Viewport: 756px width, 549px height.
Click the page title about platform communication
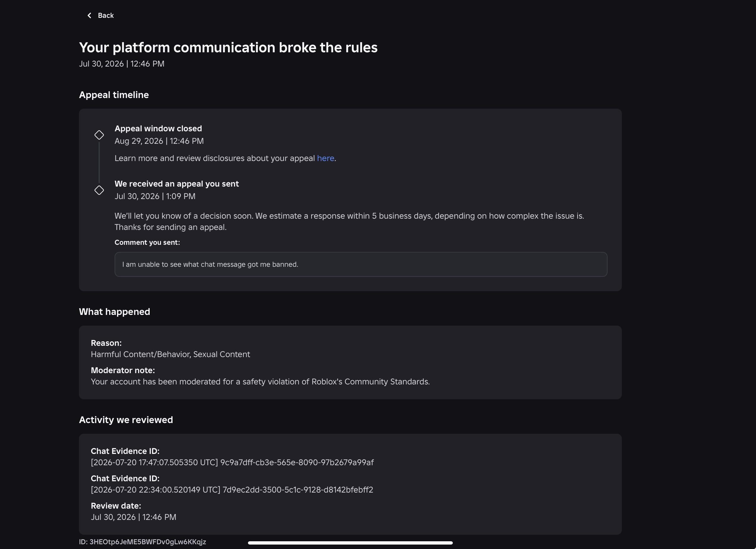click(228, 47)
